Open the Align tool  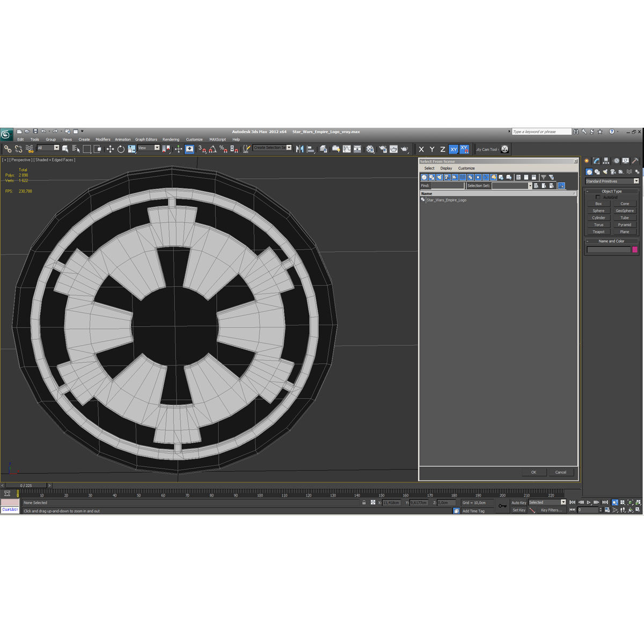tap(311, 149)
